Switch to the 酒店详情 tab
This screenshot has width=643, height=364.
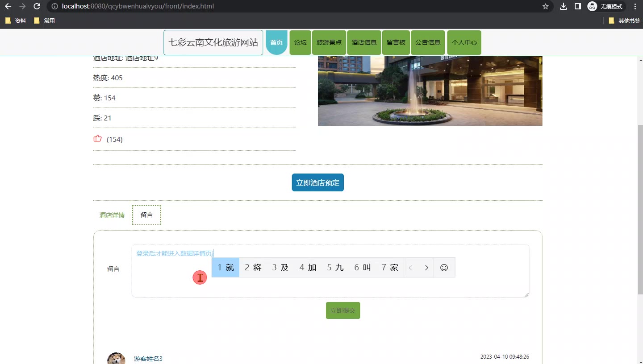pyautogui.click(x=112, y=215)
